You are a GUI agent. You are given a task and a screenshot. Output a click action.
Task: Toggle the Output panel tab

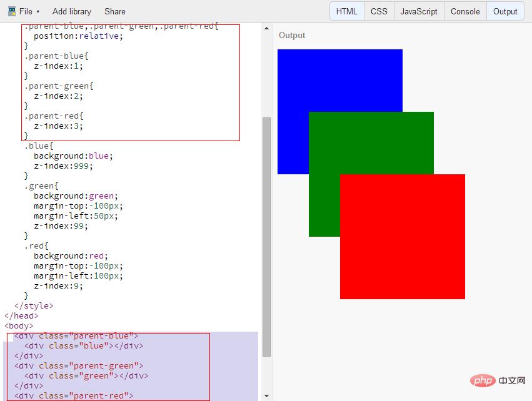pyautogui.click(x=505, y=11)
